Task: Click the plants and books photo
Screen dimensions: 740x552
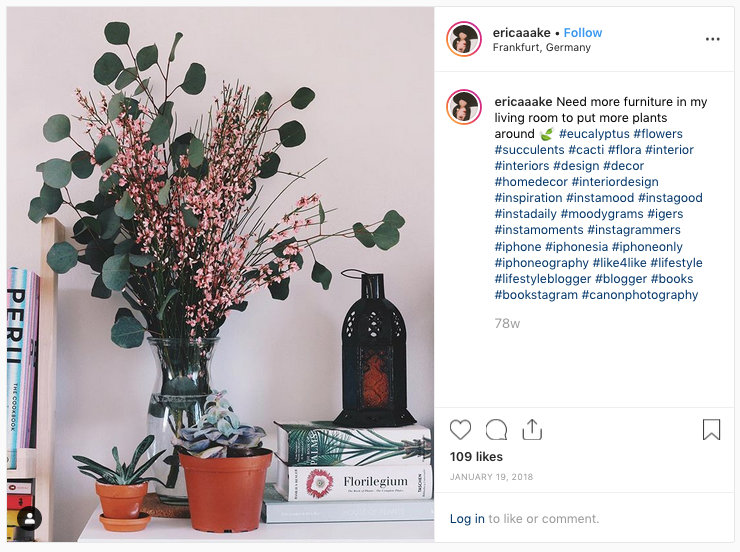Action: [x=220, y=274]
